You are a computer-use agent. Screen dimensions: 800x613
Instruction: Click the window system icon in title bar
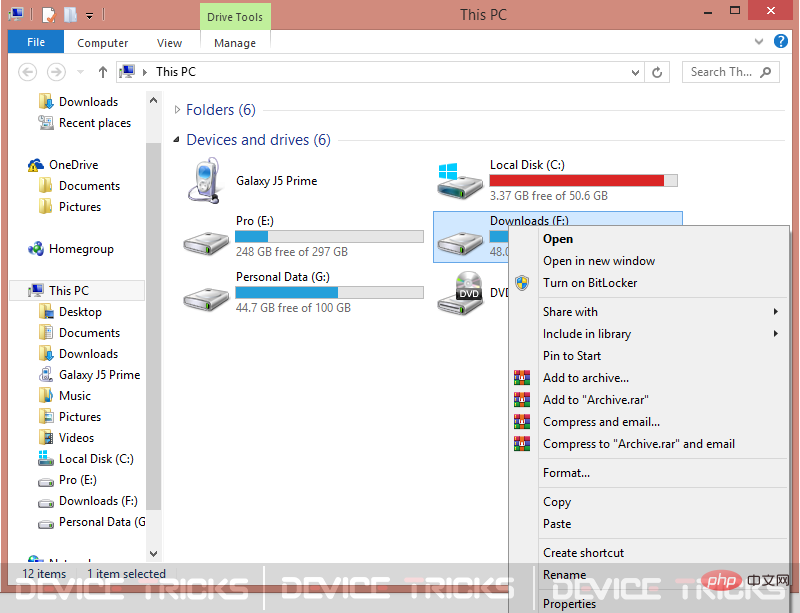coord(16,14)
